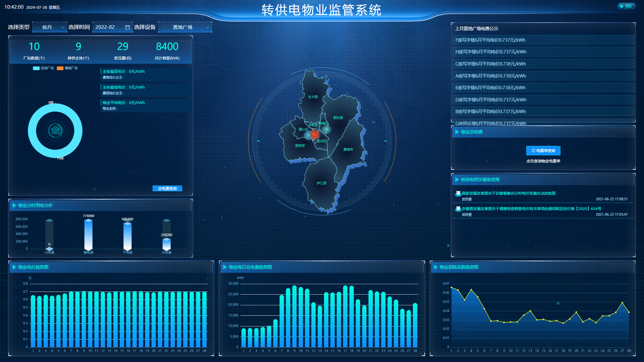This screenshot has height=362, width=644.
Task: Open policy link 国家发展改革委关于安徽省峰谷分时电价
Action: pos(508,193)
